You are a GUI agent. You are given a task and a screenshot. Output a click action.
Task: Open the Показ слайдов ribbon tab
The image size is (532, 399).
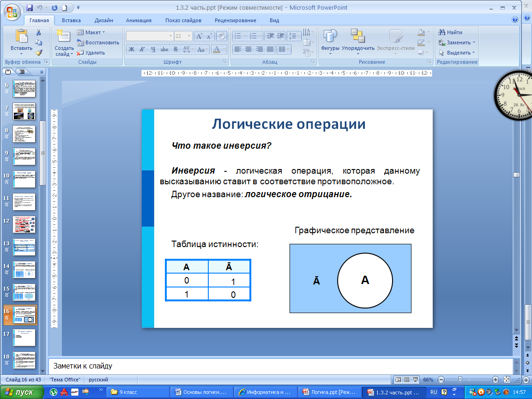pyautogui.click(x=183, y=20)
